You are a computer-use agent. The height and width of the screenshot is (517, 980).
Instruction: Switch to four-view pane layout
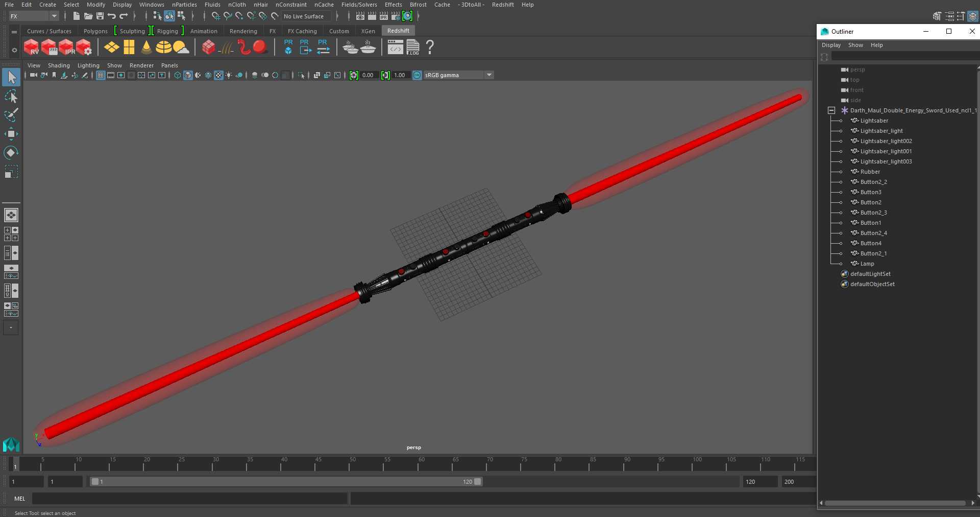[11, 234]
